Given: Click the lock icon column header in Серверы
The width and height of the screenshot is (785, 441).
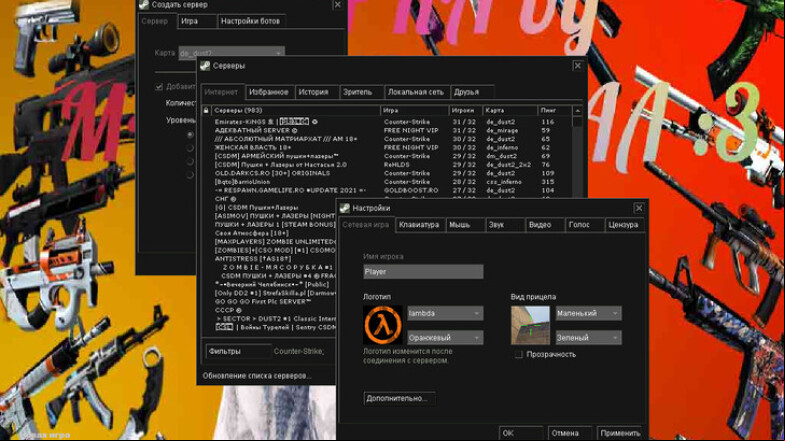Looking at the screenshot, I should [x=206, y=110].
